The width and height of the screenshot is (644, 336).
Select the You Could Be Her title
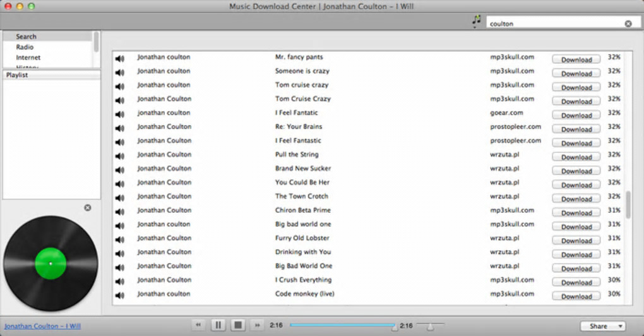302,183
